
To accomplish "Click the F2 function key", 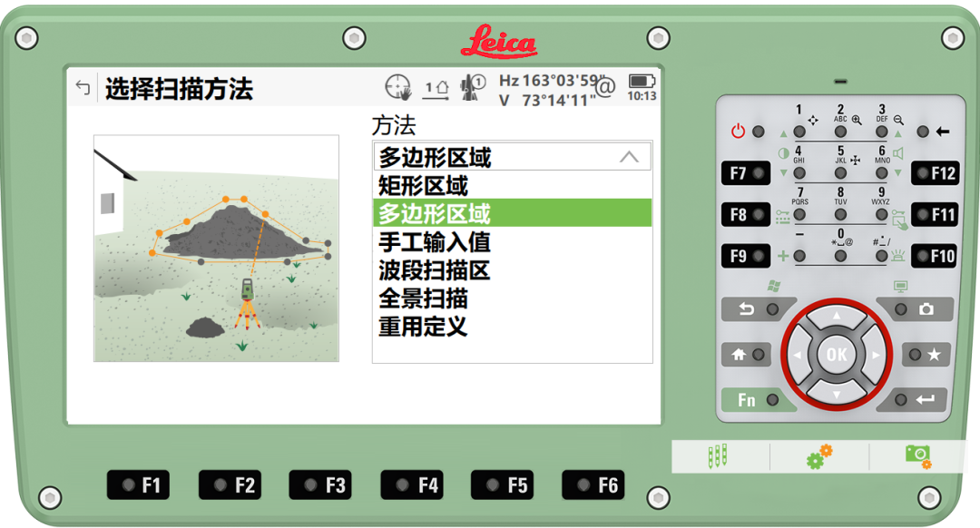I will [230, 484].
